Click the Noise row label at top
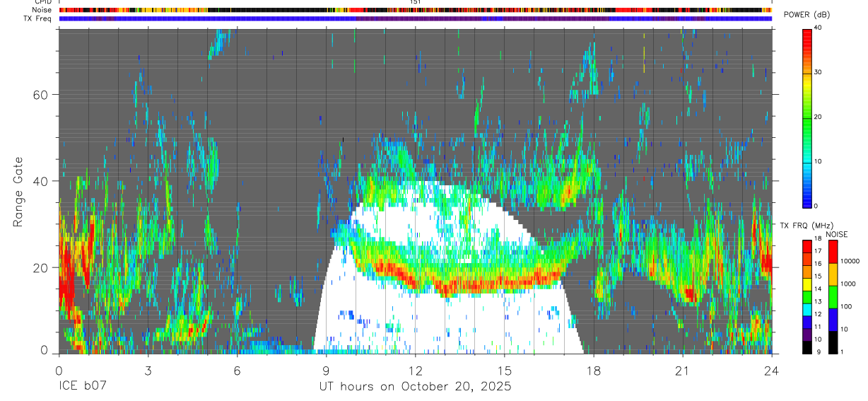The image size is (868, 401). [42, 10]
